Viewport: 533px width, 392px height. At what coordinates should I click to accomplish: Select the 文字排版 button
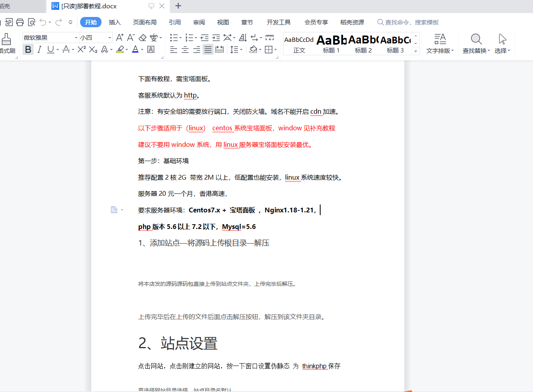(439, 44)
